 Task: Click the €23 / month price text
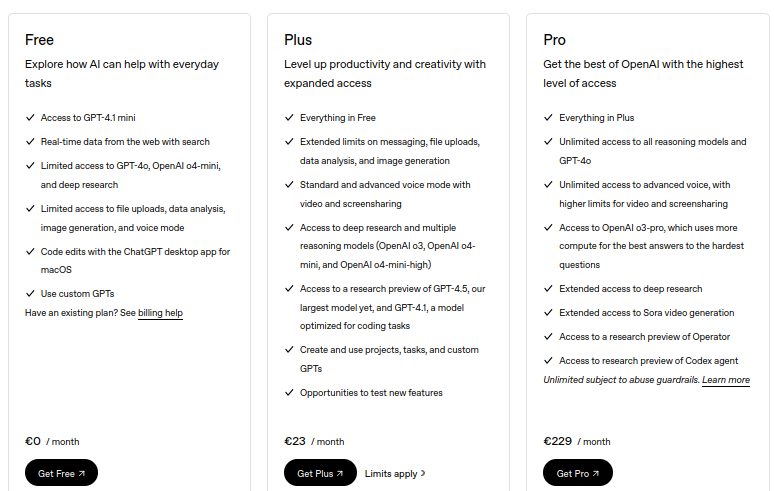314,441
